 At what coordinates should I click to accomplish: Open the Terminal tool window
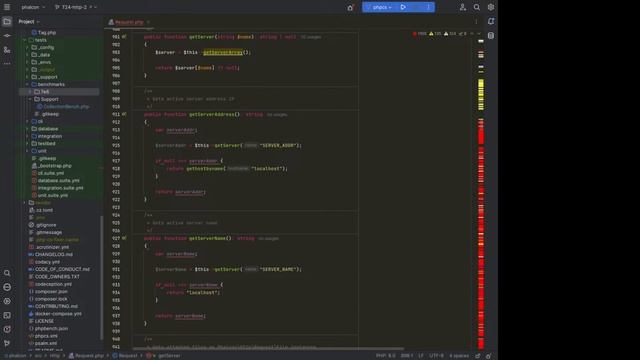coord(7,315)
